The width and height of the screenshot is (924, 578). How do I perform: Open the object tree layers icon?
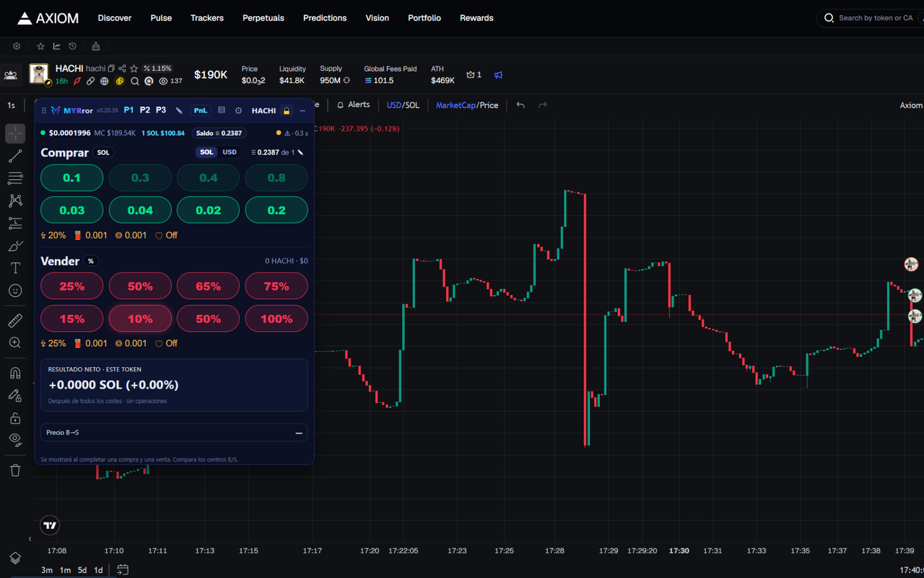(x=15, y=558)
